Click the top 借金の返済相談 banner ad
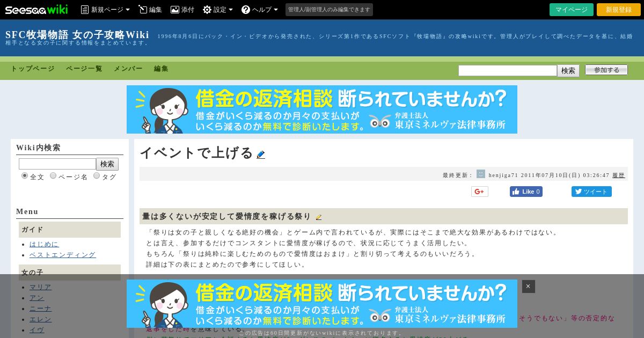 coord(322,109)
